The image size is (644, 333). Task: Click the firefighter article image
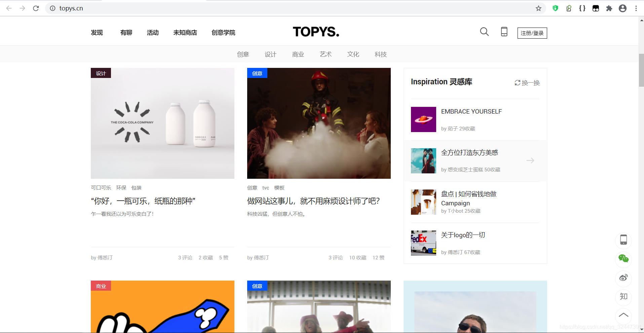(319, 123)
